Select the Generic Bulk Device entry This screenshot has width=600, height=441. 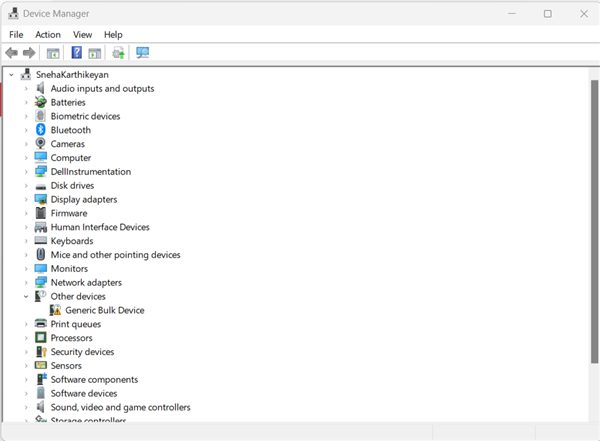tap(105, 310)
